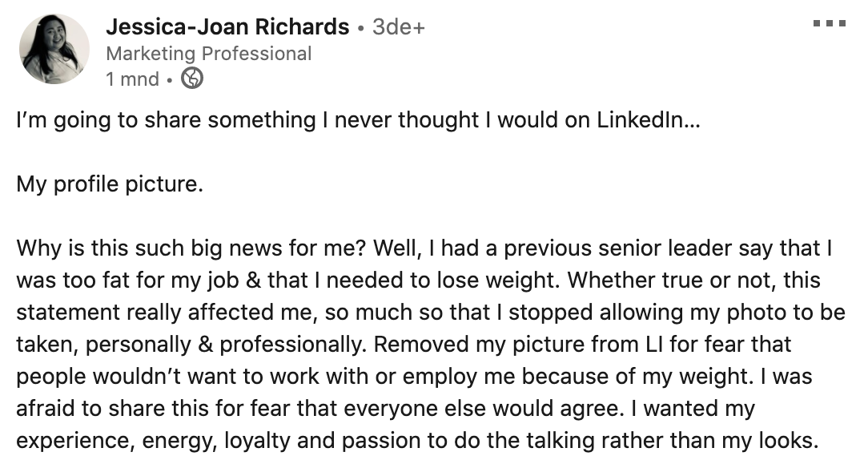Open the three-dot post options menu
Screen dimensions: 868x456
pos(829,24)
